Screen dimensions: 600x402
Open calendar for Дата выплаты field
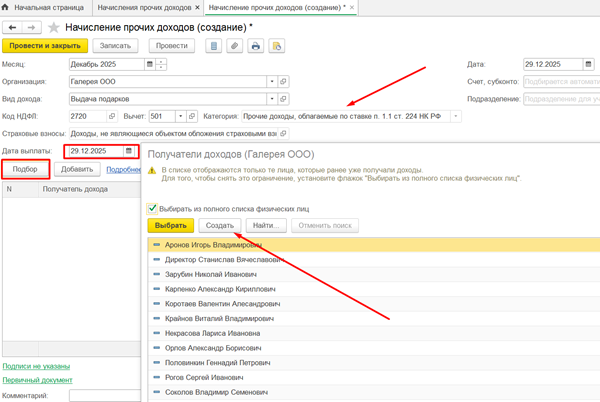click(x=129, y=151)
